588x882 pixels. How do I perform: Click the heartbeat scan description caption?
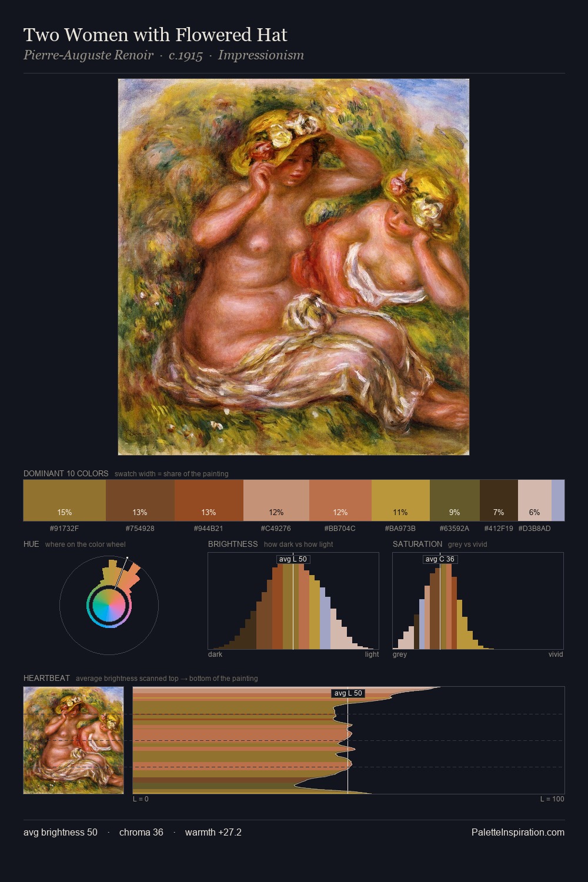[x=167, y=679]
